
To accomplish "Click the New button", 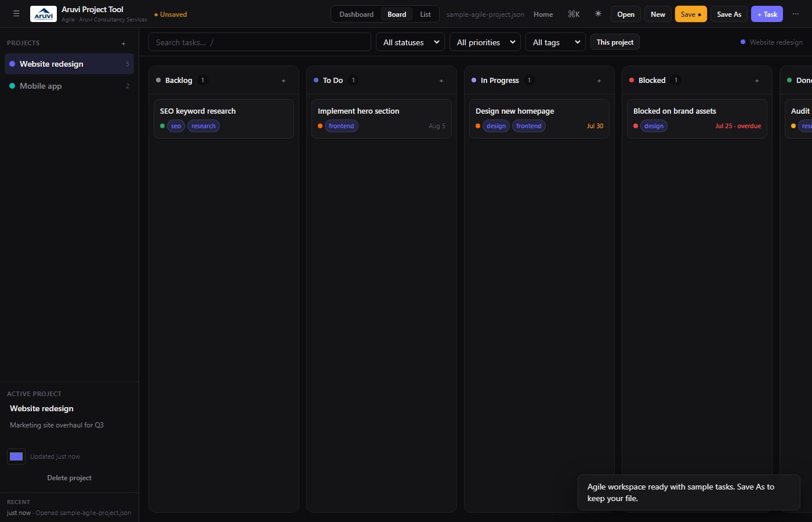I will point(658,14).
